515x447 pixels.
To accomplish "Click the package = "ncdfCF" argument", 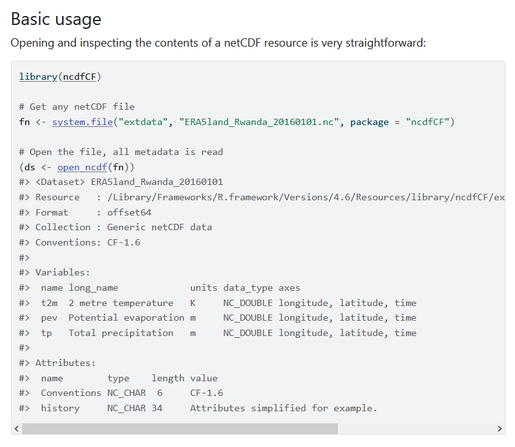I will (399, 122).
